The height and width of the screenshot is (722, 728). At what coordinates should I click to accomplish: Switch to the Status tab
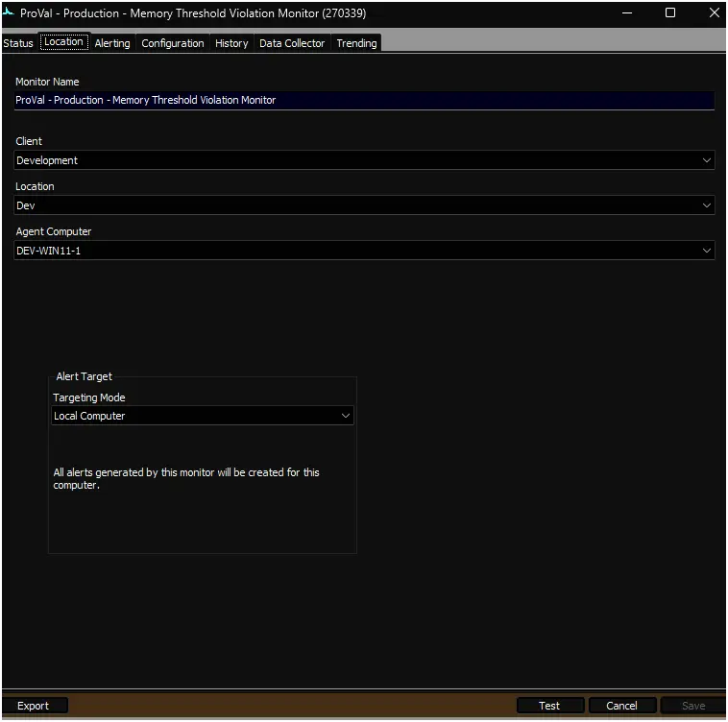18,43
